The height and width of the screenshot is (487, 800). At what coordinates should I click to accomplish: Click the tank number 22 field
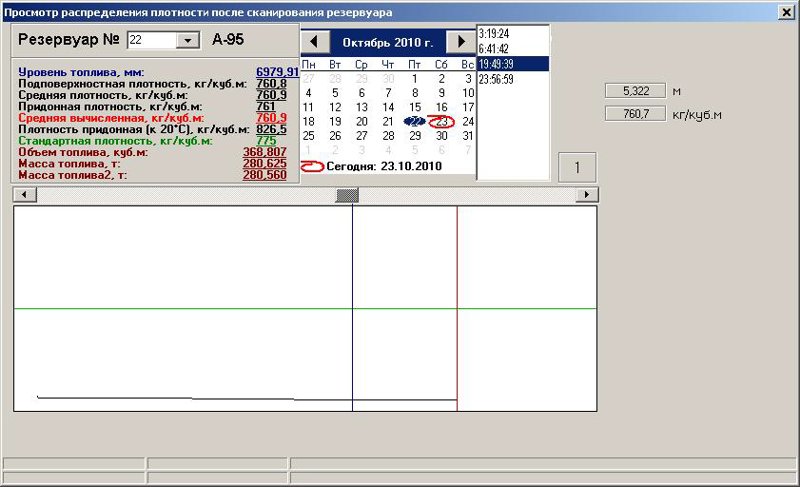coord(152,40)
